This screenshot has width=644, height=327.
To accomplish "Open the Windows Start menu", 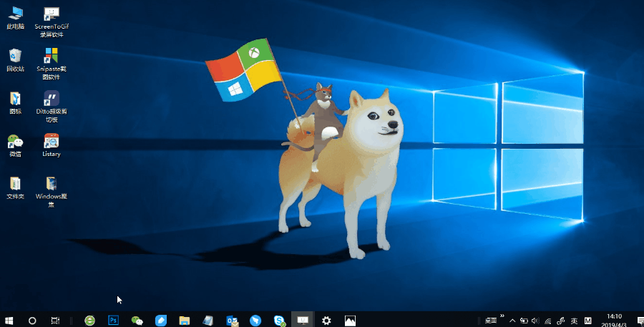I will 9,321.
